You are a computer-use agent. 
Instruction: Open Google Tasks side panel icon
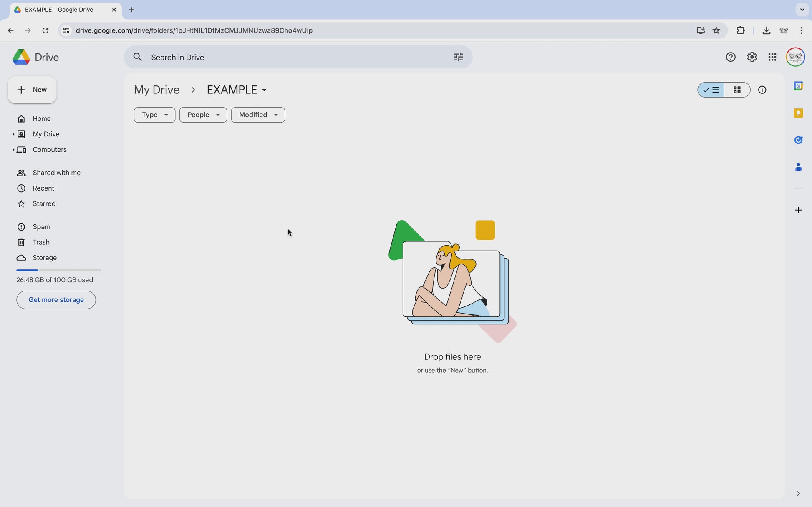point(798,140)
